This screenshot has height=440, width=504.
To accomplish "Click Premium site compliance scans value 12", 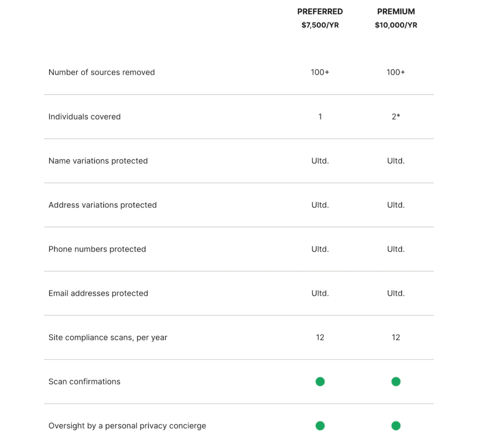I will pyautogui.click(x=396, y=338).
